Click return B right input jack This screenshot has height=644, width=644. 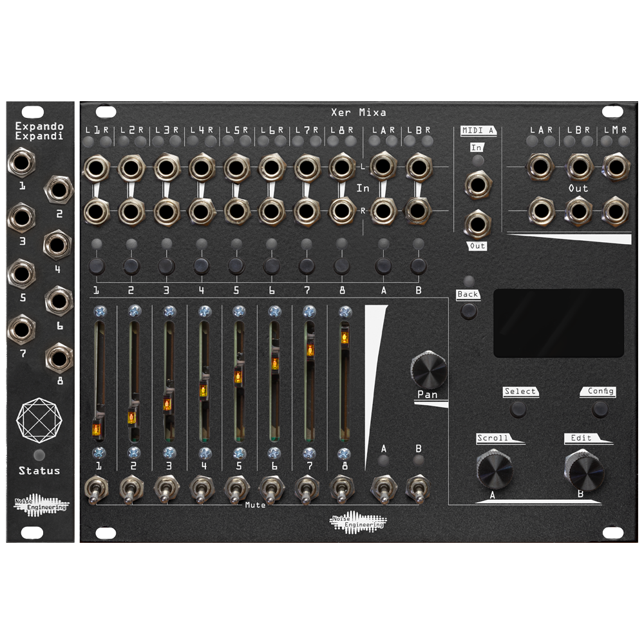click(418, 211)
